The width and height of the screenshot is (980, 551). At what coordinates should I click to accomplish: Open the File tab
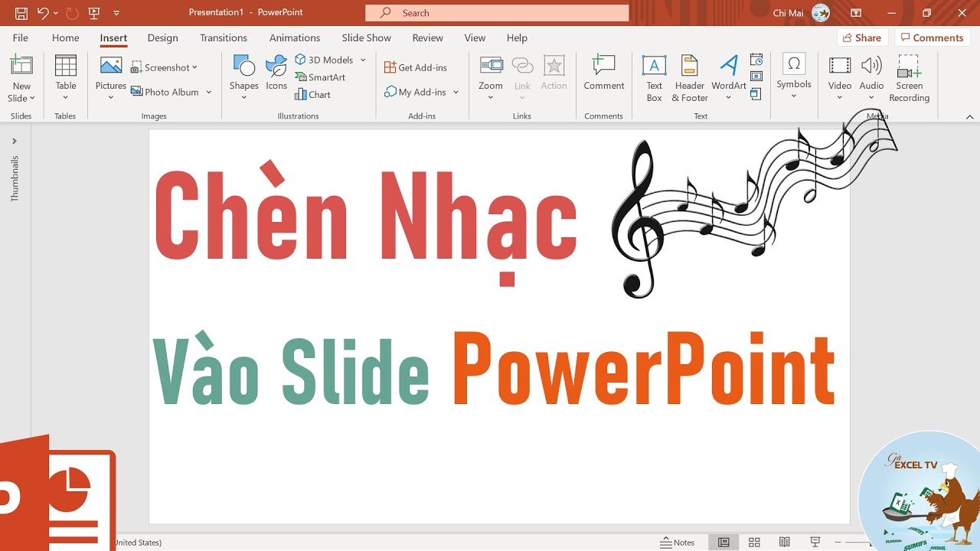(21, 37)
